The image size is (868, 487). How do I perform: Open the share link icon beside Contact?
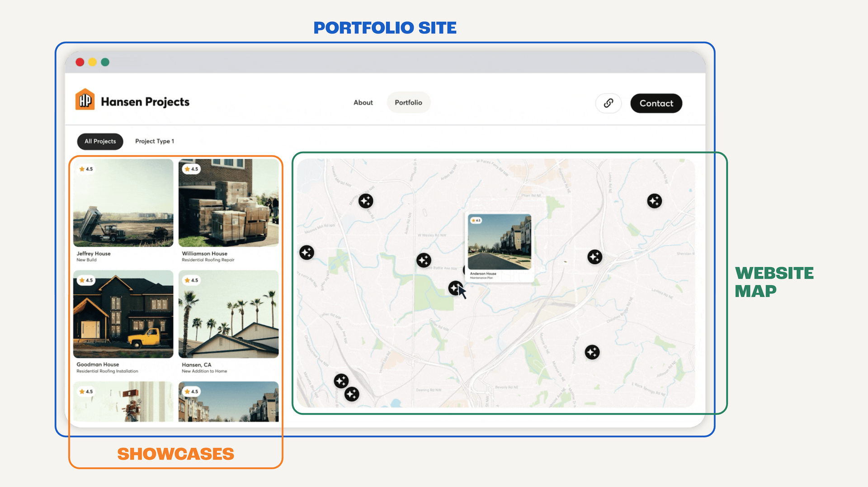tap(608, 103)
